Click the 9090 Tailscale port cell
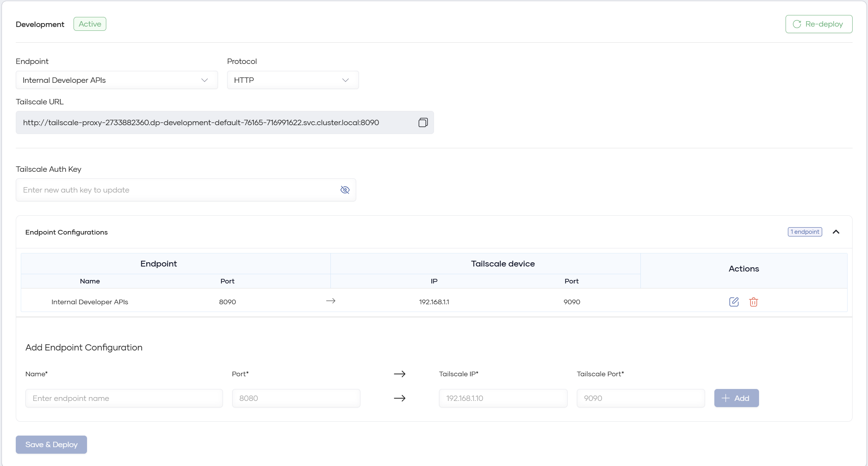This screenshot has height=466, width=868. click(572, 302)
